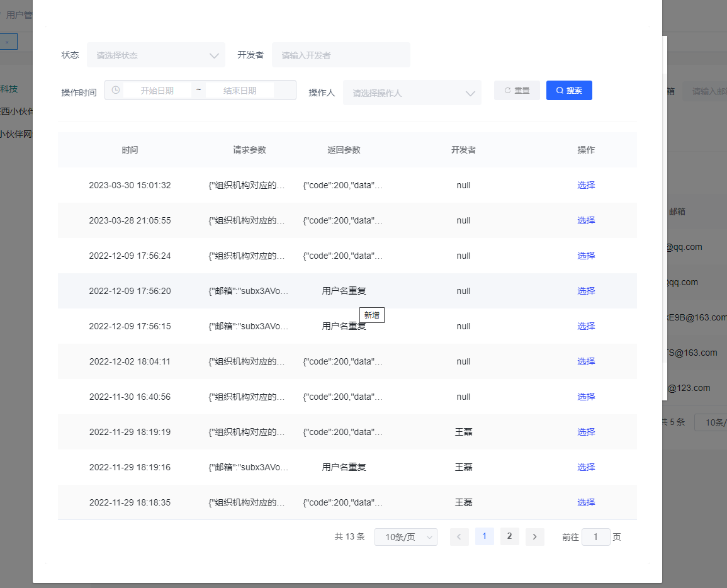This screenshot has width=727, height=588.
Task: Click the 时间 column header
Action: [x=130, y=150]
